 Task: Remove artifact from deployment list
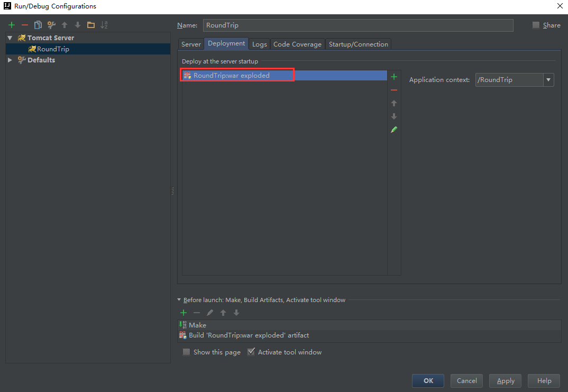(x=394, y=90)
